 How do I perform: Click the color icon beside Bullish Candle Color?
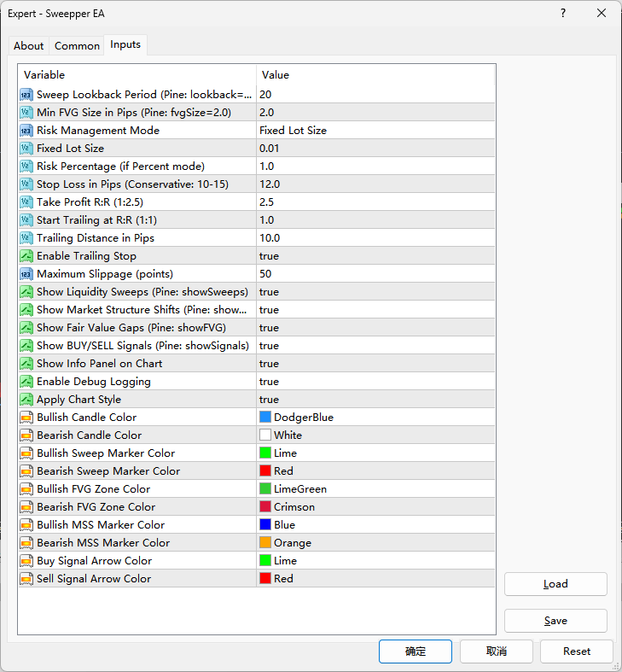coord(26,418)
